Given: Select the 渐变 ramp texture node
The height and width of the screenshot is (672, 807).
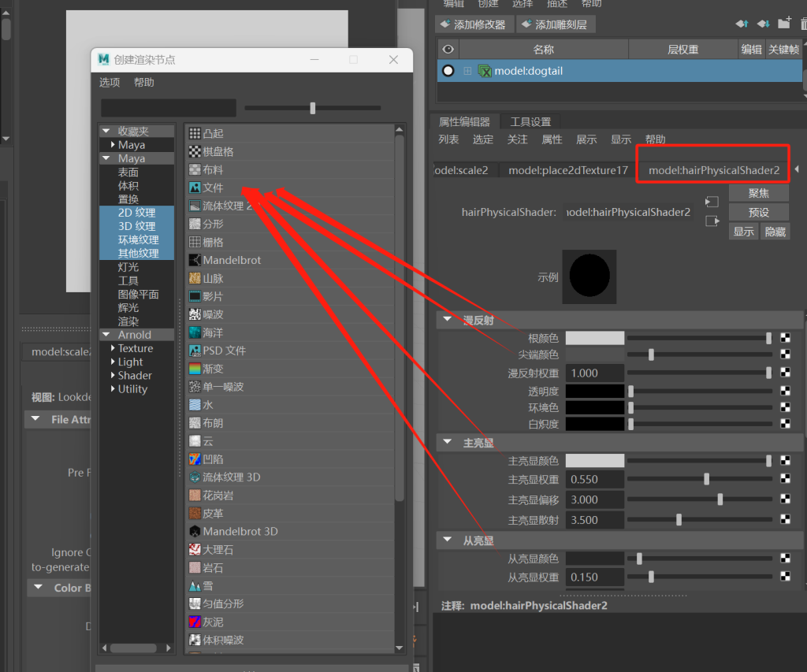Looking at the screenshot, I should [290, 369].
